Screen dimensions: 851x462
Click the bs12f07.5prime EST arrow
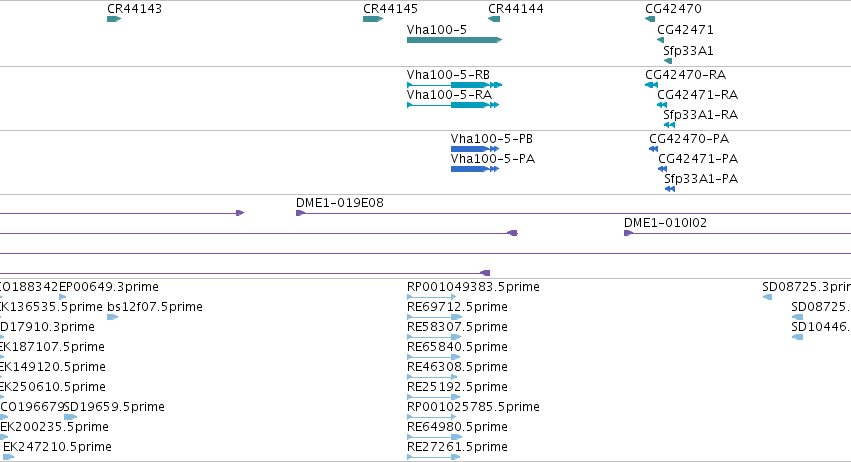point(112,317)
